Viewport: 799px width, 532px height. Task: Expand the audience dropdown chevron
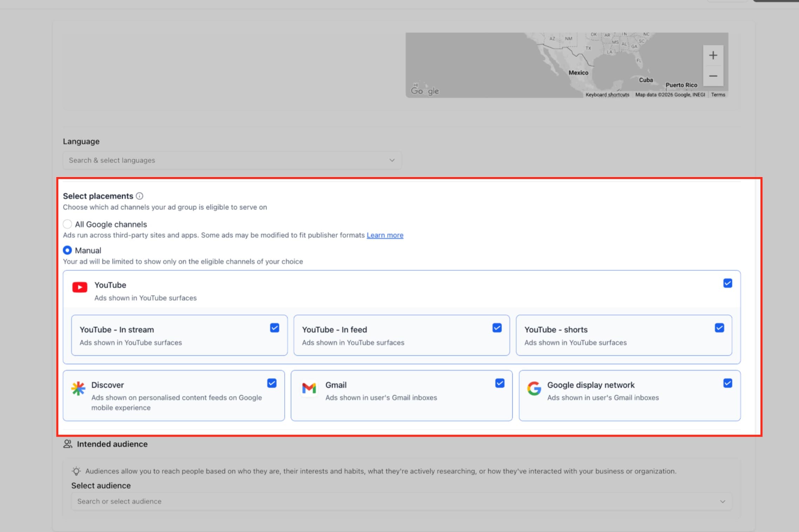tap(723, 502)
